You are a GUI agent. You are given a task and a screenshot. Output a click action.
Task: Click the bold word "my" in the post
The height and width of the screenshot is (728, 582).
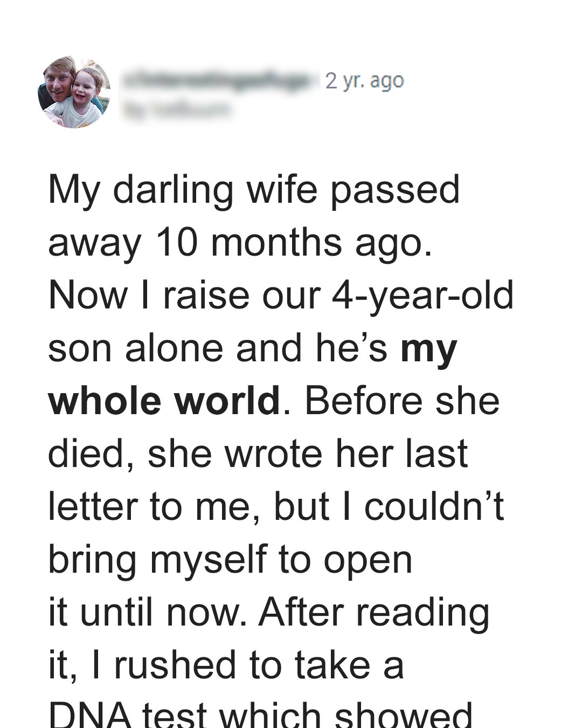(429, 349)
